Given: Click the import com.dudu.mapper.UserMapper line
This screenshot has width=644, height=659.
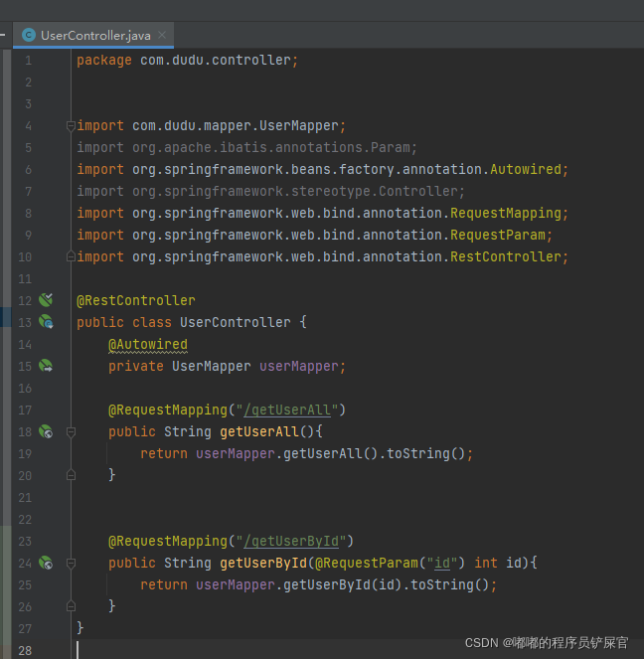Looking at the screenshot, I should pyautogui.click(x=211, y=125).
